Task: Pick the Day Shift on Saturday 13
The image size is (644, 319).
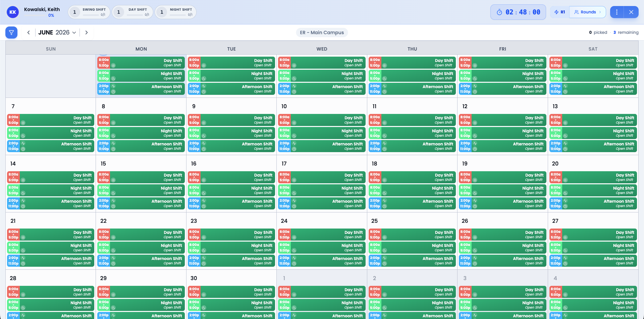Action: 593,120
